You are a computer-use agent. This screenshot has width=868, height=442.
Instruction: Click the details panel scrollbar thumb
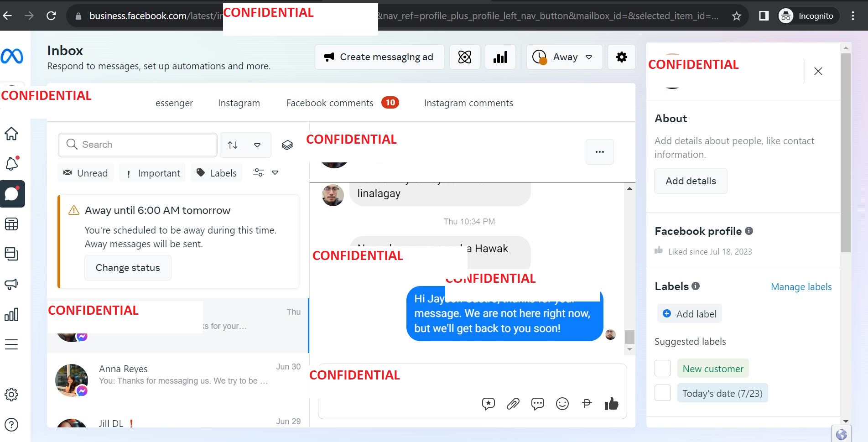846,153
